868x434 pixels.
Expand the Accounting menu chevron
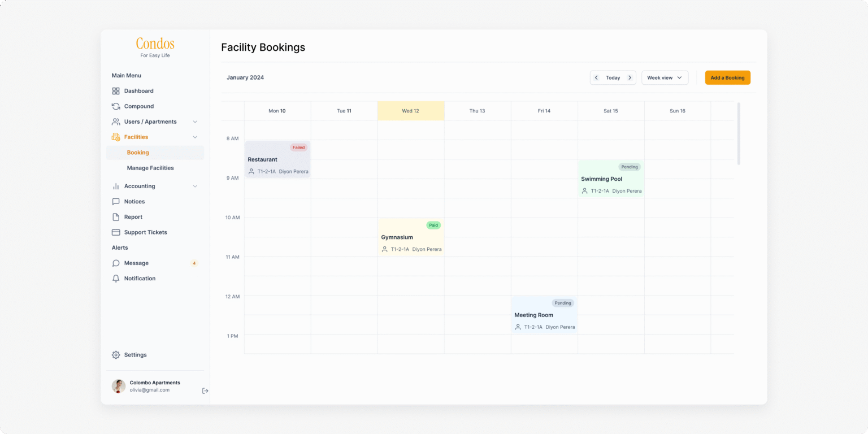[x=195, y=186]
